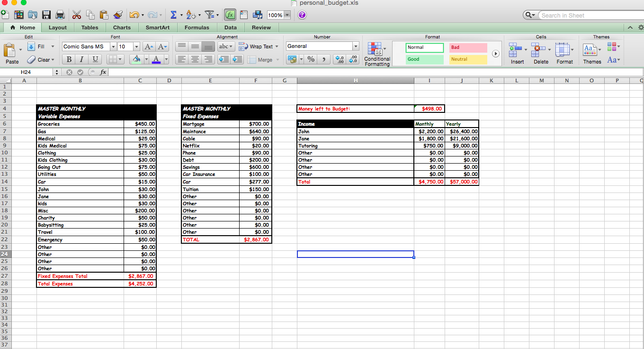Image resolution: width=644 pixels, height=349 pixels.
Task: Open the number format General dropdown
Action: [356, 46]
